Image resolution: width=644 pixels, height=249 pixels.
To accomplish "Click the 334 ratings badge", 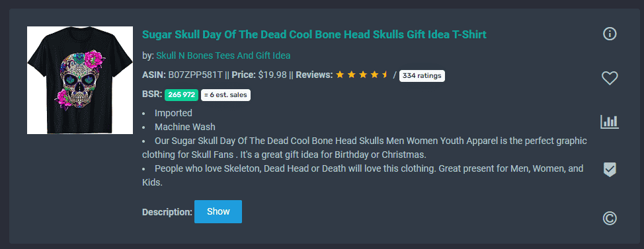I will [422, 76].
